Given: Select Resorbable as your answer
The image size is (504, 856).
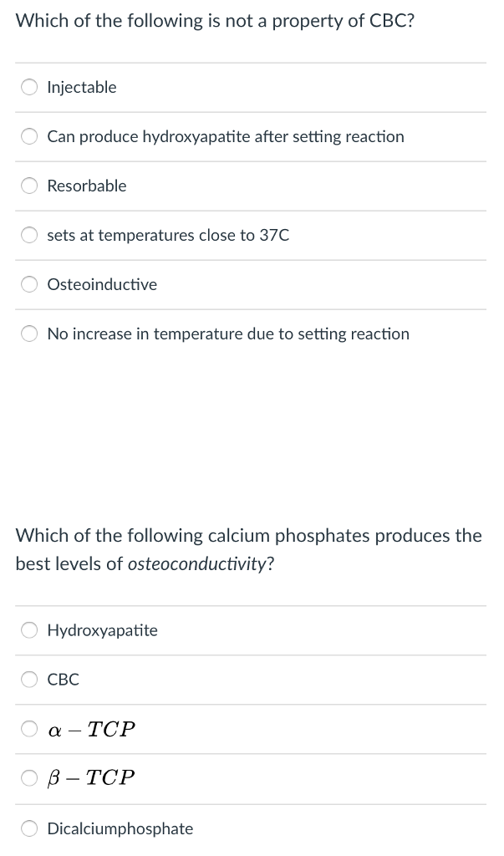Looking at the screenshot, I should (x=29, y=186).
